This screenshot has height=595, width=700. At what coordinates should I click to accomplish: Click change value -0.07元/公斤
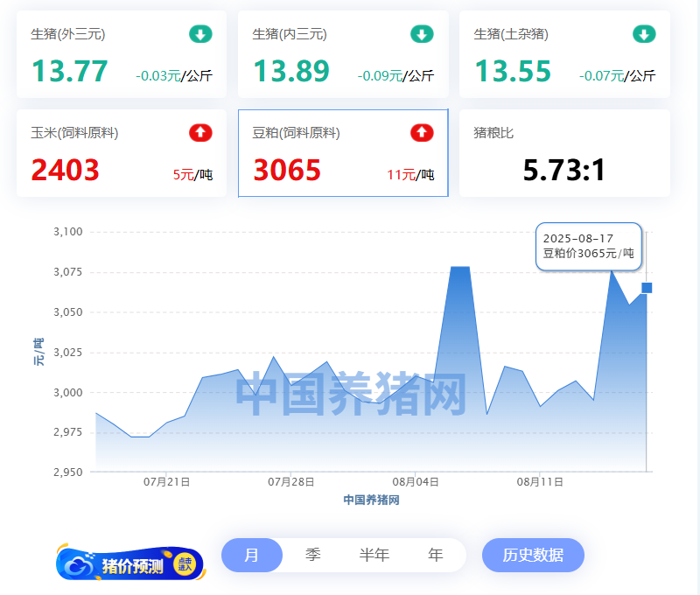click(x=617, y=76)
